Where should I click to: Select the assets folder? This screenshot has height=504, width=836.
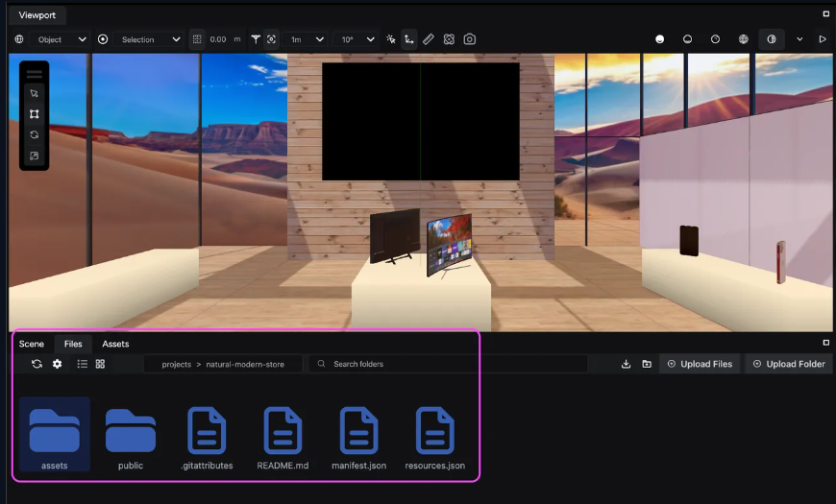55,434
